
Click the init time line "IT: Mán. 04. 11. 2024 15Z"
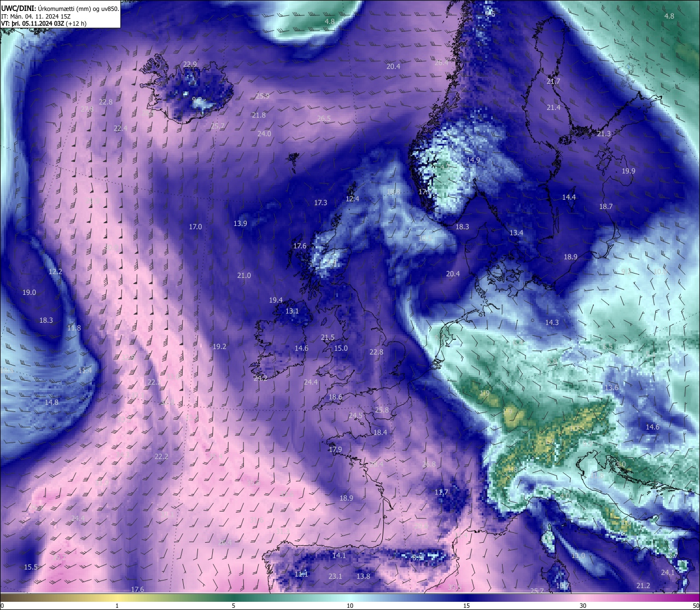pos(36,16)
